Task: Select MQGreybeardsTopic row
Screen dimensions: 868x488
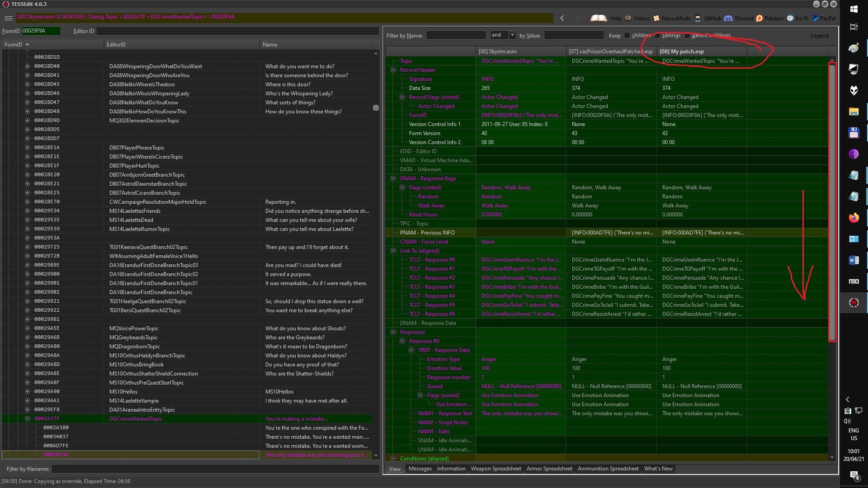Action: [187, 338]
